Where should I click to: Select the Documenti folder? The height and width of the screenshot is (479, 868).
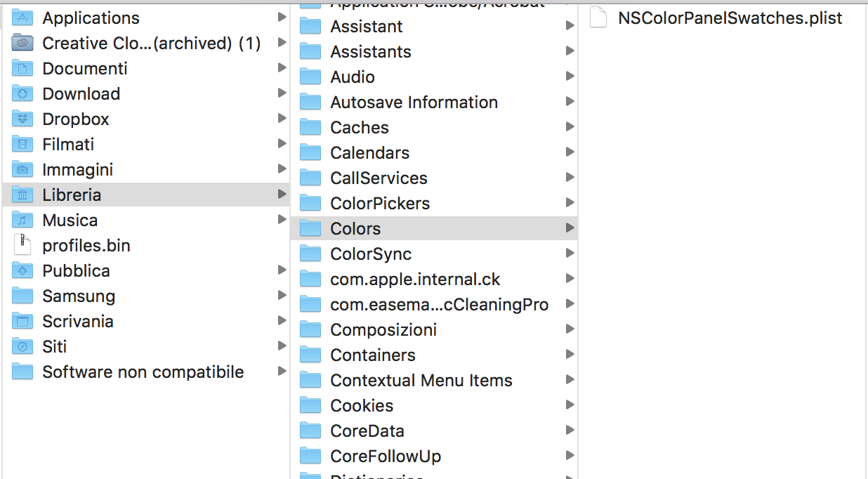point(85,69)
